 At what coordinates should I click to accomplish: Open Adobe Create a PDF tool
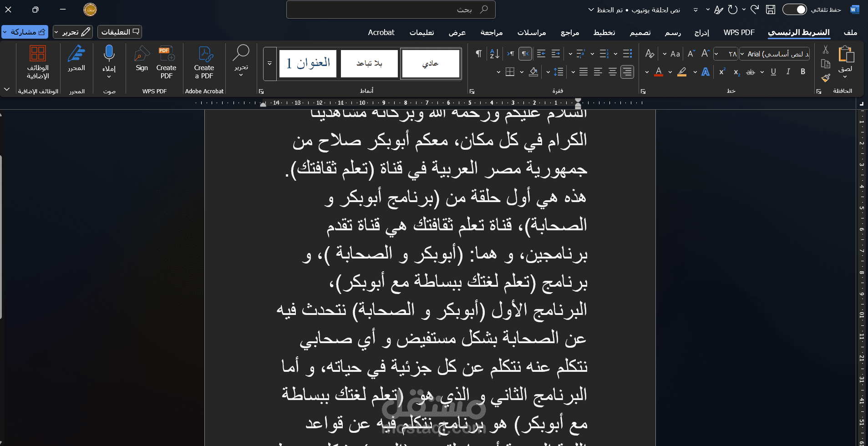[x=204, y=63]
